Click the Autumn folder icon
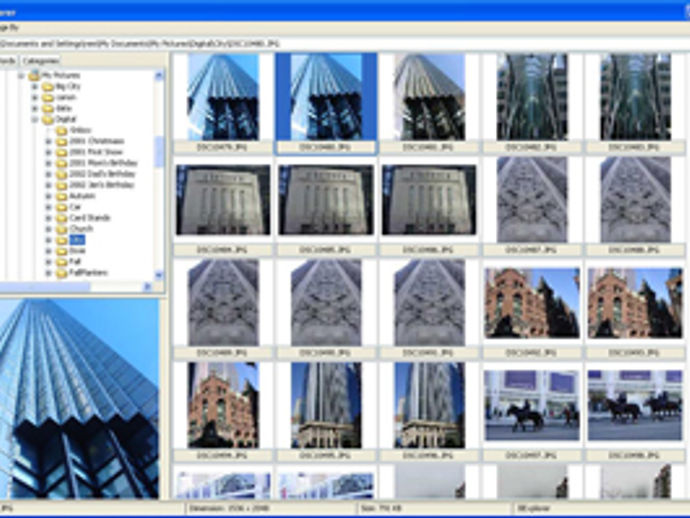690x518 pixels. point(62,196)
